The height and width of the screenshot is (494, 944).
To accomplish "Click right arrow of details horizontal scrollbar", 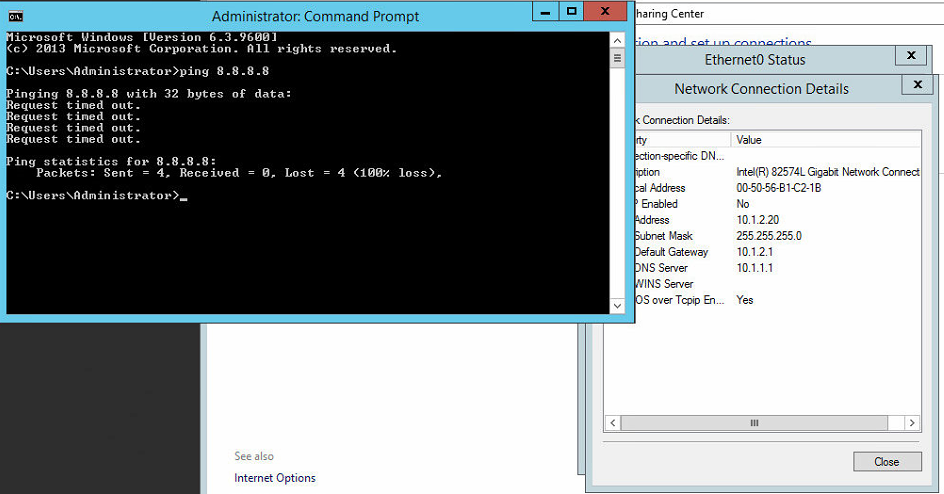I will [912, 423].
